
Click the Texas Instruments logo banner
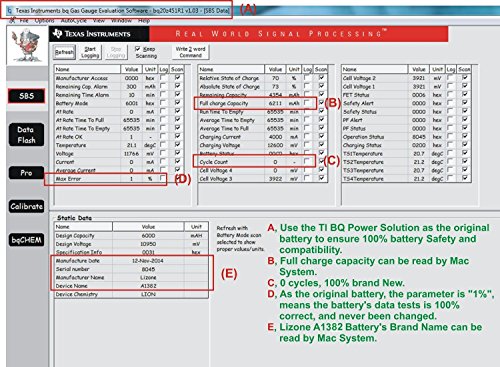pyautogui.click(x=99, y=34)
